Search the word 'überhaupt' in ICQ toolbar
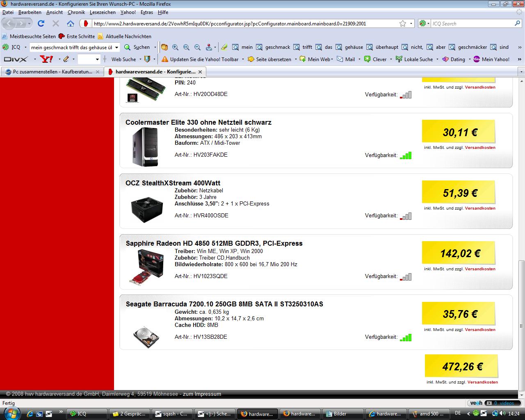This screenshot has height=420, width=525. tap(383, 47)
